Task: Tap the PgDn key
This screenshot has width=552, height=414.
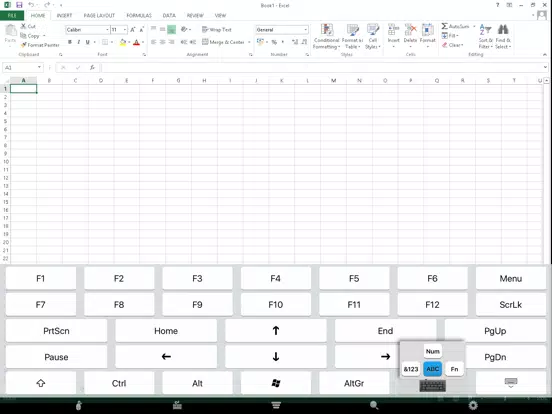Action: 506,357
